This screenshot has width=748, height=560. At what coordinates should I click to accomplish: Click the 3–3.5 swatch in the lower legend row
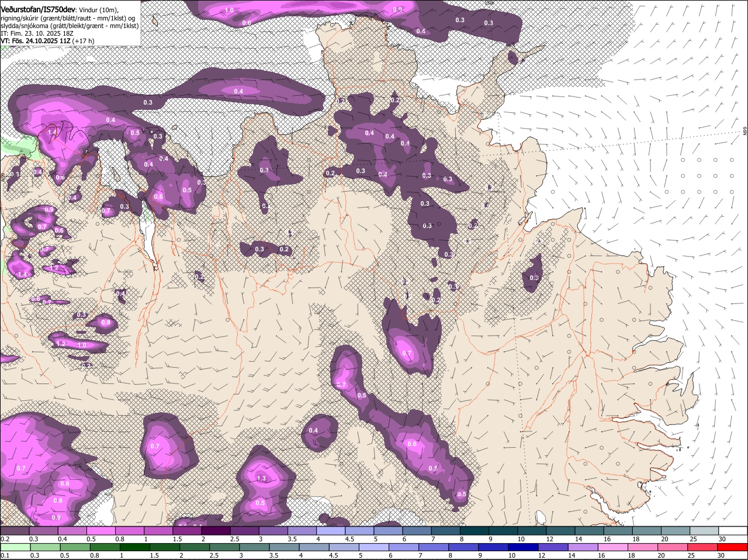click(x=254, y=548)
